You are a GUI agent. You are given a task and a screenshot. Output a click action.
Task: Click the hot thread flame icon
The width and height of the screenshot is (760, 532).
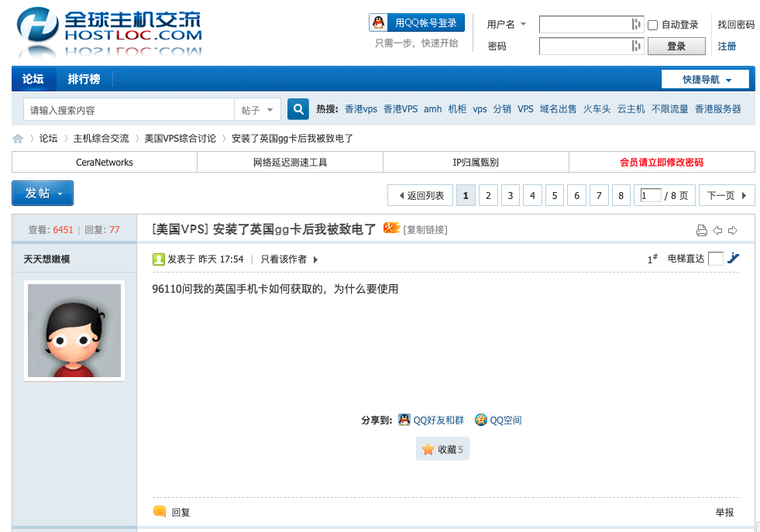391,228
